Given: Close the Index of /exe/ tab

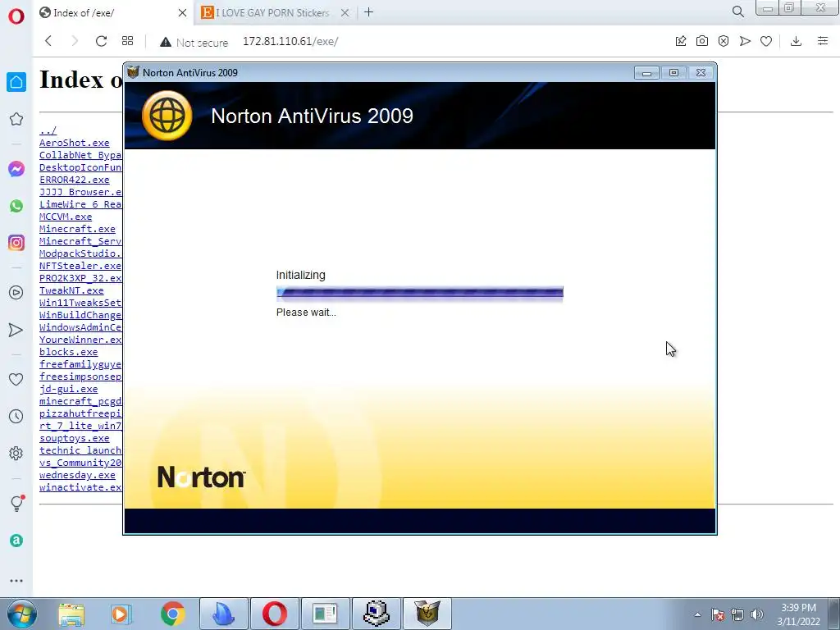Looking at the screenshot, I should click(182, 13).
